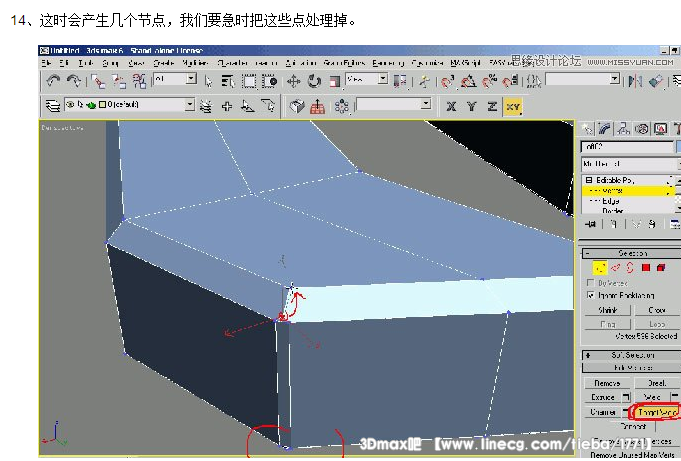This screenshot has height=461, width=681.
Task: Click the teapot render icon on the second toolbar
Action: click(x=297, y=106)
